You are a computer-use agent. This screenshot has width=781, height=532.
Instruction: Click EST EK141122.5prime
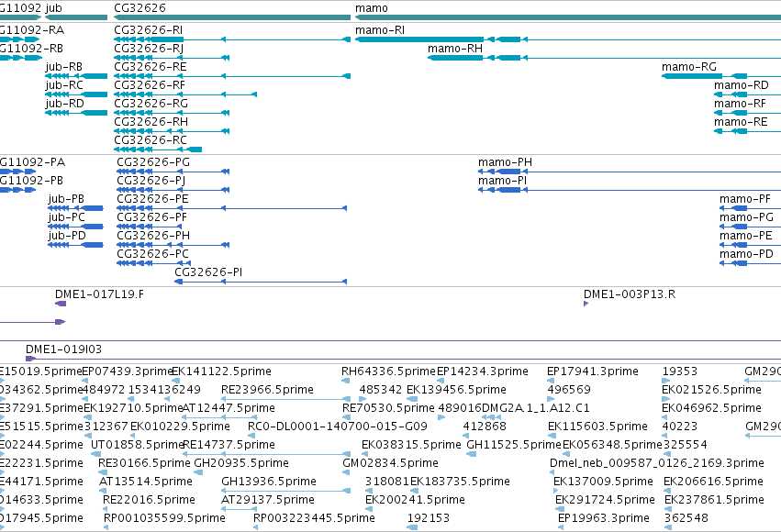point(221,371)
